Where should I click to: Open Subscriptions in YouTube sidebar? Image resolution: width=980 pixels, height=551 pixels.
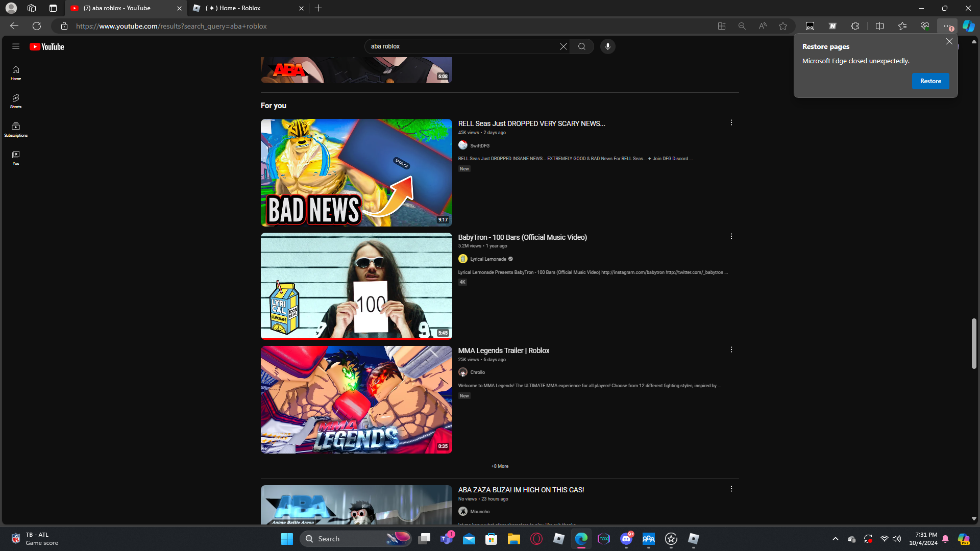[16, 130]
